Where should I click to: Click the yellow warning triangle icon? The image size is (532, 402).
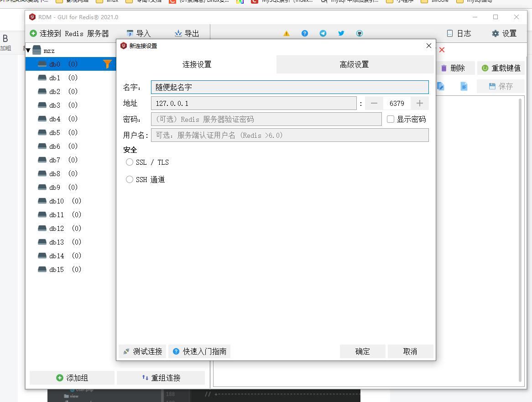tap(286, 33)
